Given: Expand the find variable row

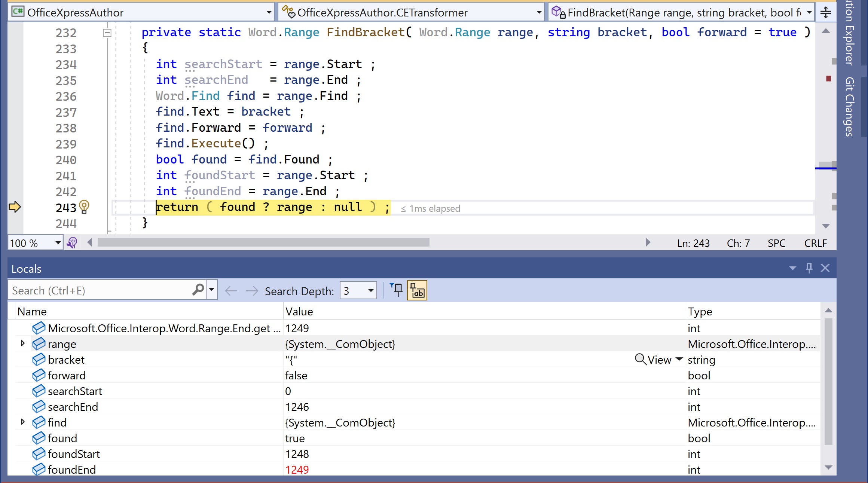Looking at the screenshot, I should [22, 422].
